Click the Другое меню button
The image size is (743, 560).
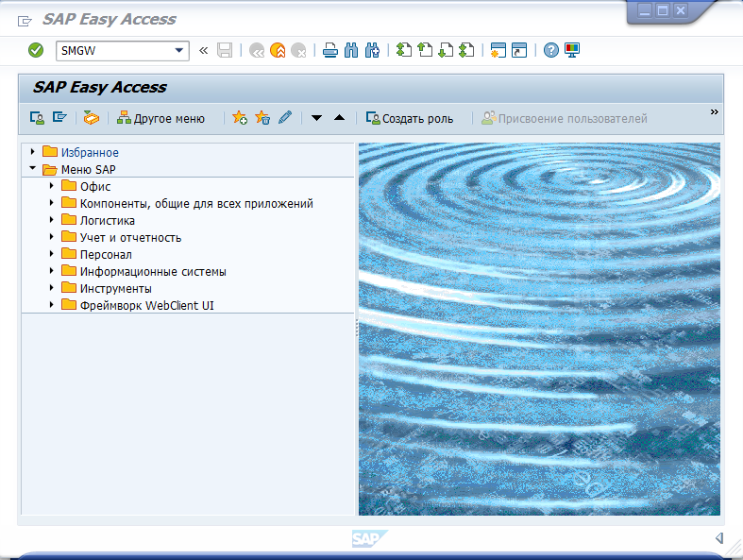point(160,118)
